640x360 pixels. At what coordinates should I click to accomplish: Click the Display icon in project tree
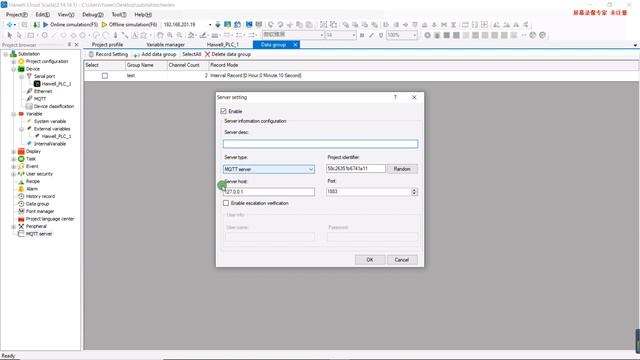pyautogui.click(x=21, y=151)
